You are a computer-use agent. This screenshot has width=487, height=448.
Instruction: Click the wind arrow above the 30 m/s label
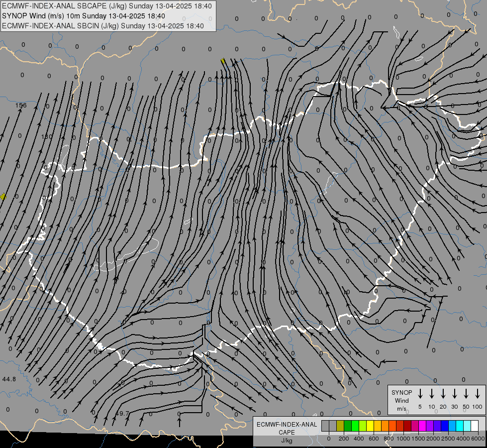[454, 394]
